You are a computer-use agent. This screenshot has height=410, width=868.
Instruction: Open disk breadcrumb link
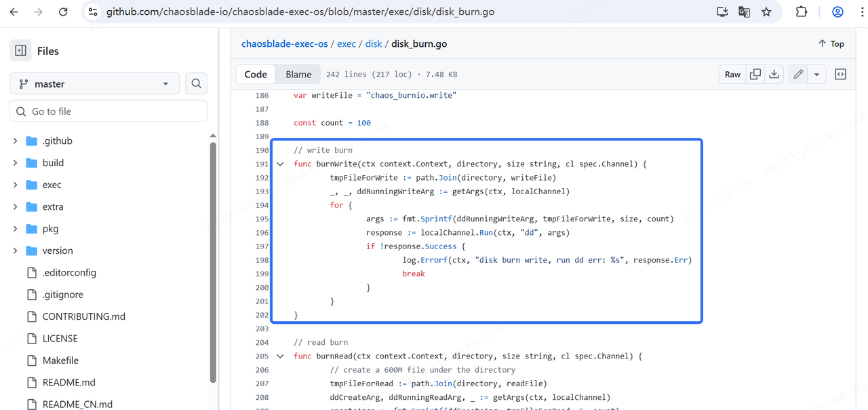coord(374,43)
